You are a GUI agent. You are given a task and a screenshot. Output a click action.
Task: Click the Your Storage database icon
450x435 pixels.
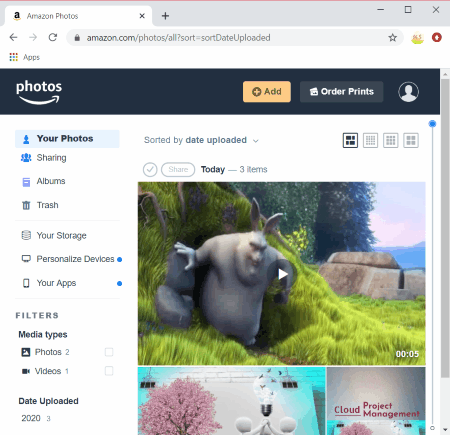pyautogui.click(x=26, y=235)
